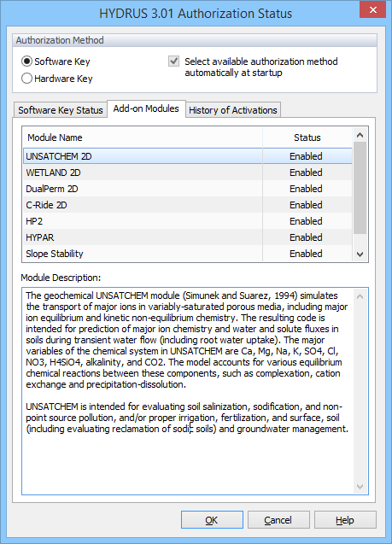
Task: Click module list scroll down arrow
Action: [360, 254]
